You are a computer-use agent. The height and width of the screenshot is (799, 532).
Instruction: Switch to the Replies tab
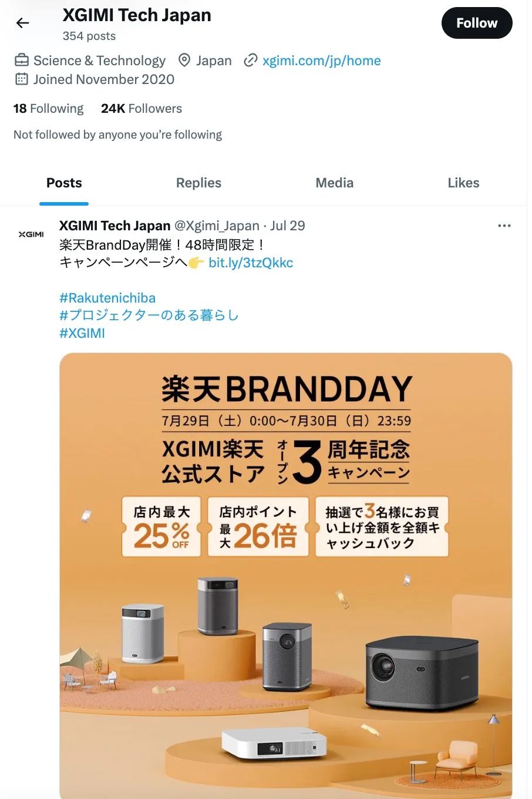pyautogui.click(x=198, y=183)
